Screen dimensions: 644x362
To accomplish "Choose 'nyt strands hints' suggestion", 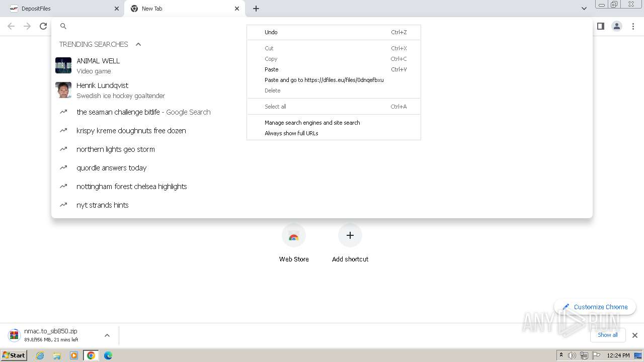I will click(322, 205).
